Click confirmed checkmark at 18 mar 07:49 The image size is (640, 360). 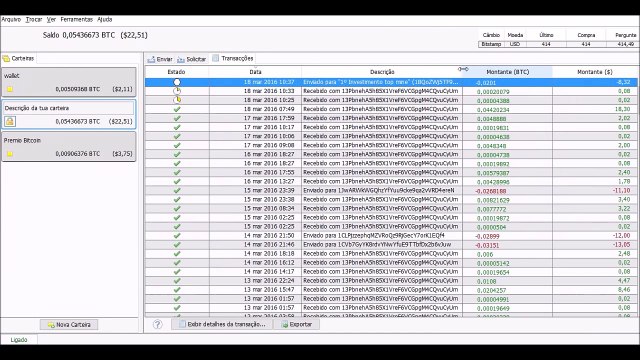click(177, 109)
